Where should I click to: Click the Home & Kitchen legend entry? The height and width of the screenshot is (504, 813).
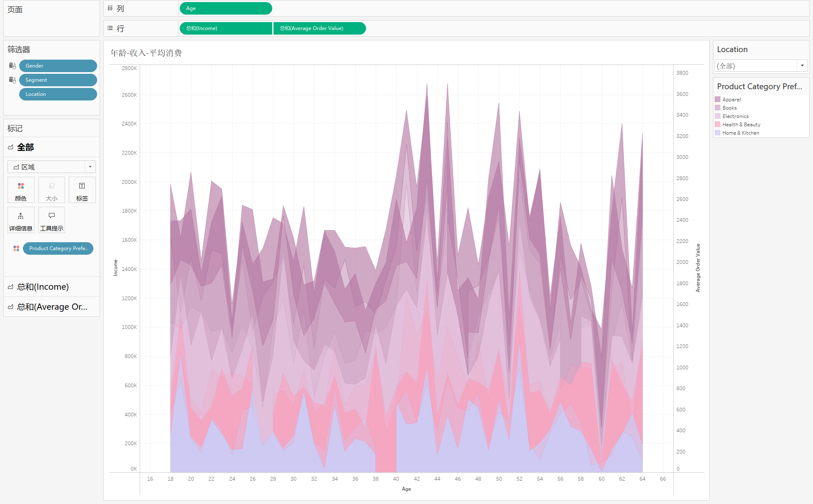pos(740,133)
